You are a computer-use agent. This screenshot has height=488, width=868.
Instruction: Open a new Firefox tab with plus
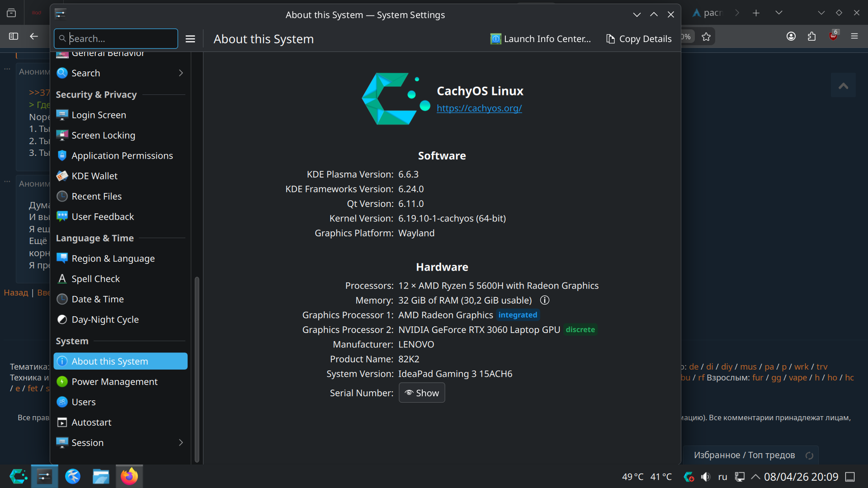point(756,13)
